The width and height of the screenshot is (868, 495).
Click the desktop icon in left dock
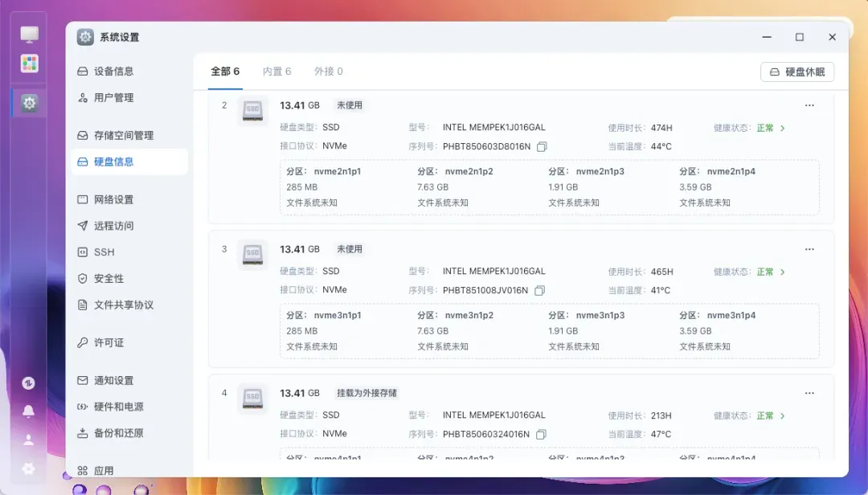point(30,35)
